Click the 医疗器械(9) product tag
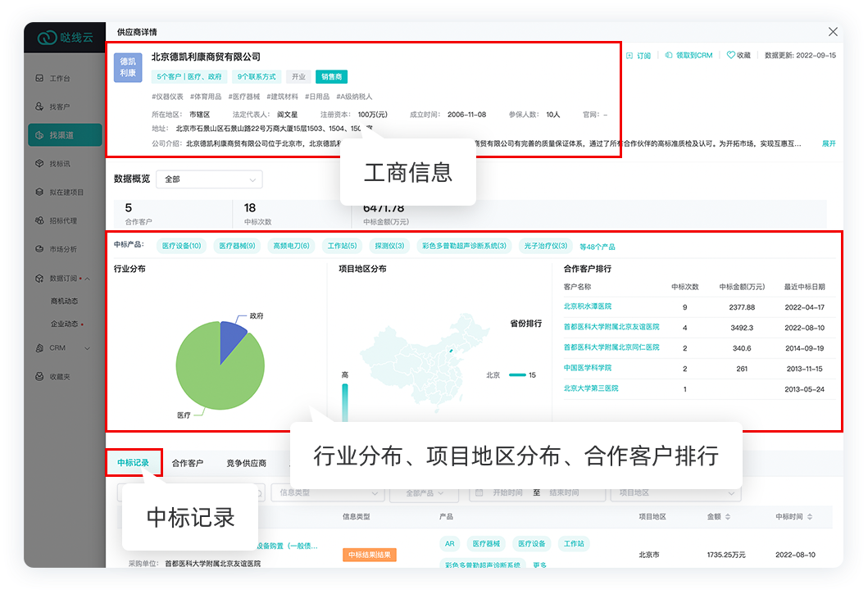 point(237,246)
